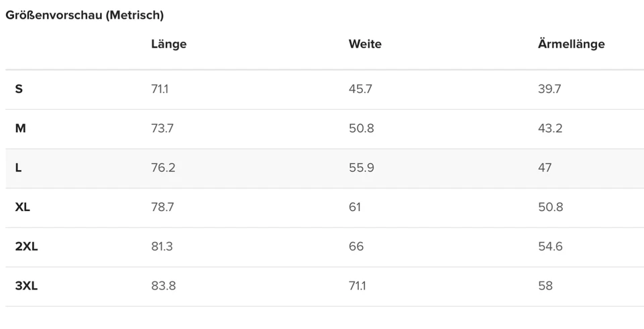Viewport: 644px width, 329px height.
Task: Select the 2XL size row label
Action: 26,247
